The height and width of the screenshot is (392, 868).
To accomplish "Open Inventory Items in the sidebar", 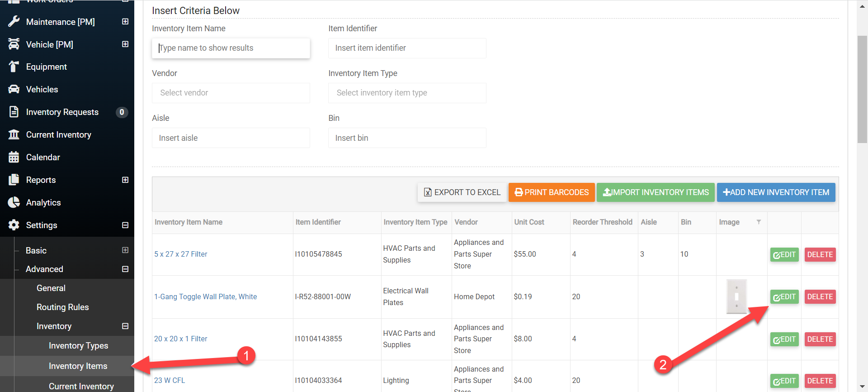I will (x=78, y=366).
